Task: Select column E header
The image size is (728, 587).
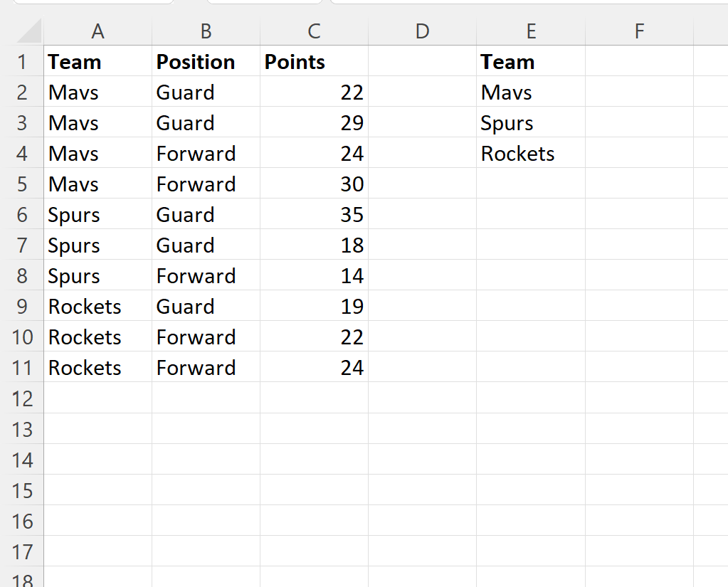Action: click(x=531, y=31)
